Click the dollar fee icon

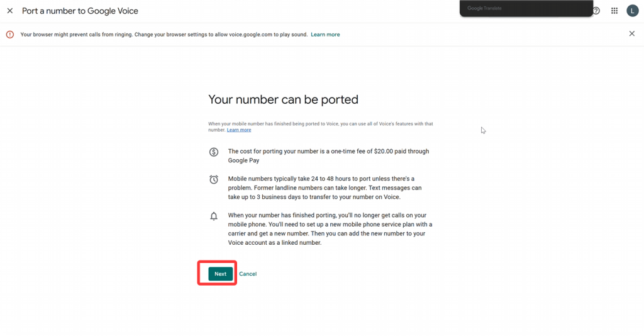[214, 152]
